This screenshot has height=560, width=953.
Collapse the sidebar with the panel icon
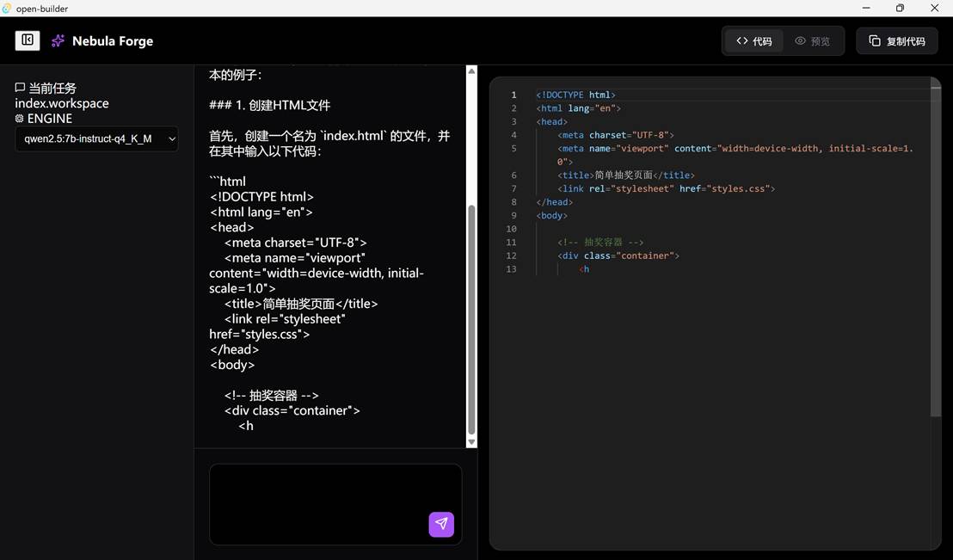pyautogui.click(x=28, y=40)
